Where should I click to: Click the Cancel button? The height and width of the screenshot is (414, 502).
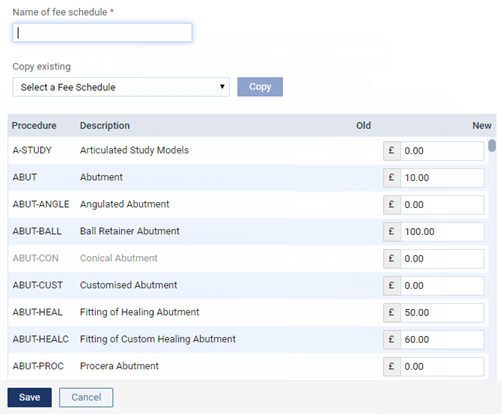[86, 397]
